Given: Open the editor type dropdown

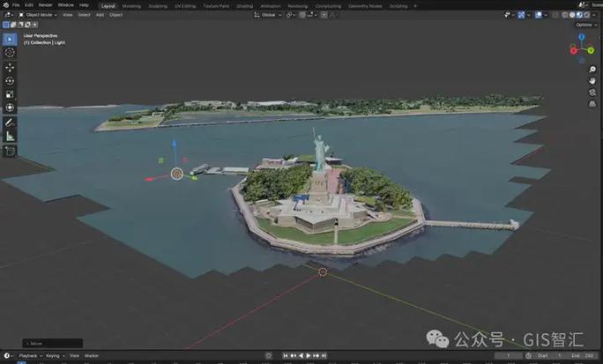Looking at the screenshot, I should coord(9,15).
